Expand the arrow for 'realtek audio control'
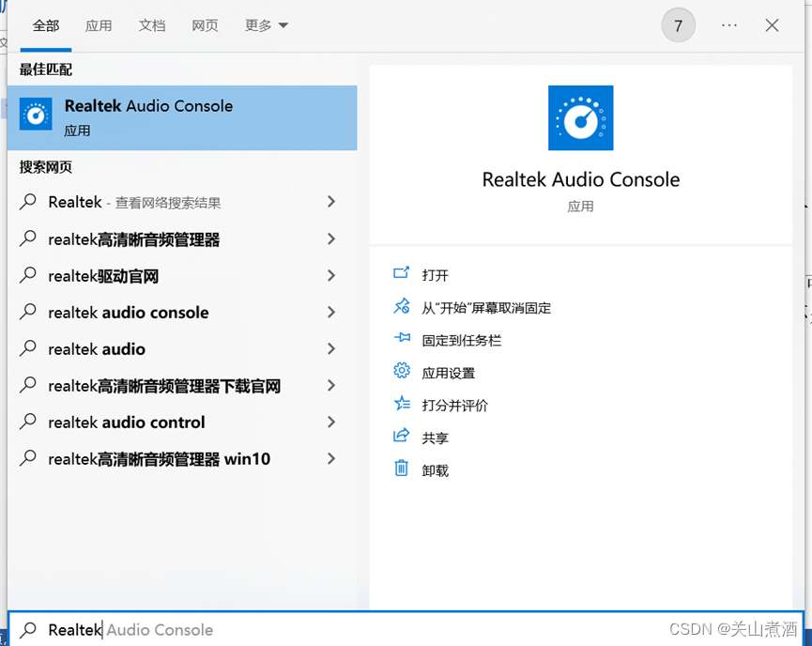 331,423
